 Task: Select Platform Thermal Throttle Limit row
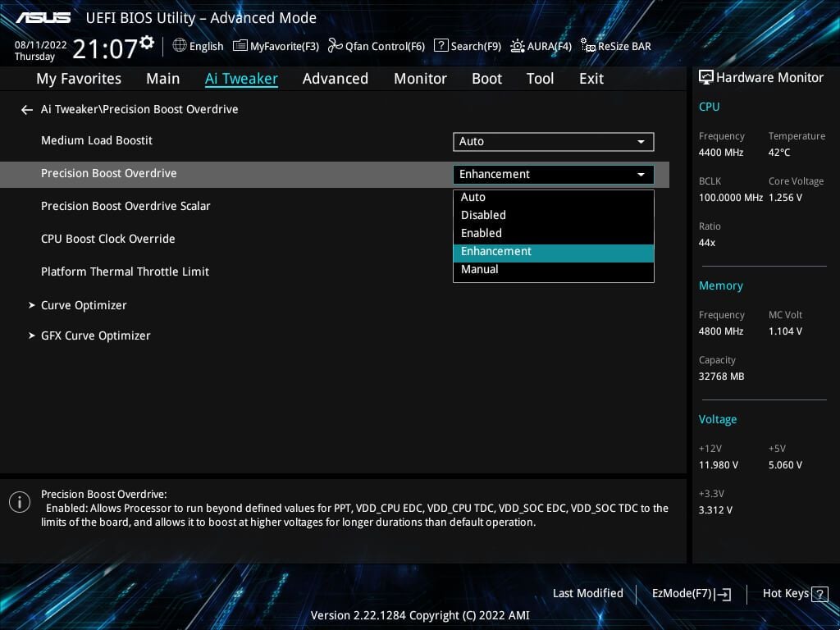[x=125, y=272]
